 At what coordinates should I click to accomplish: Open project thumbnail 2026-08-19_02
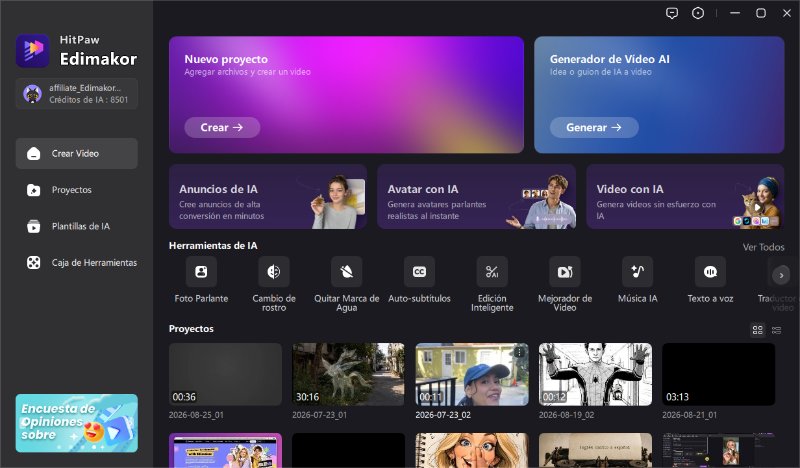(x=595, y=374)
